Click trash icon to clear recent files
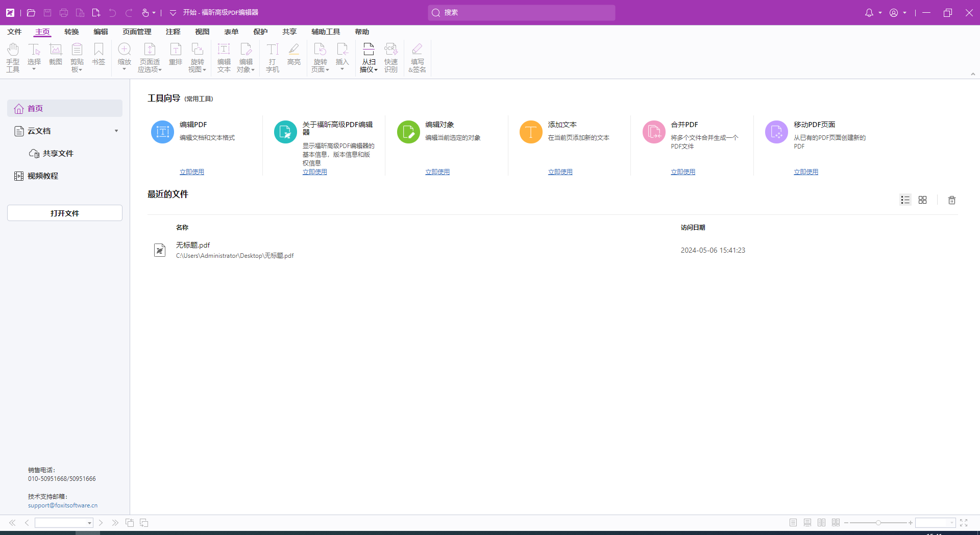 pos(952,200)
